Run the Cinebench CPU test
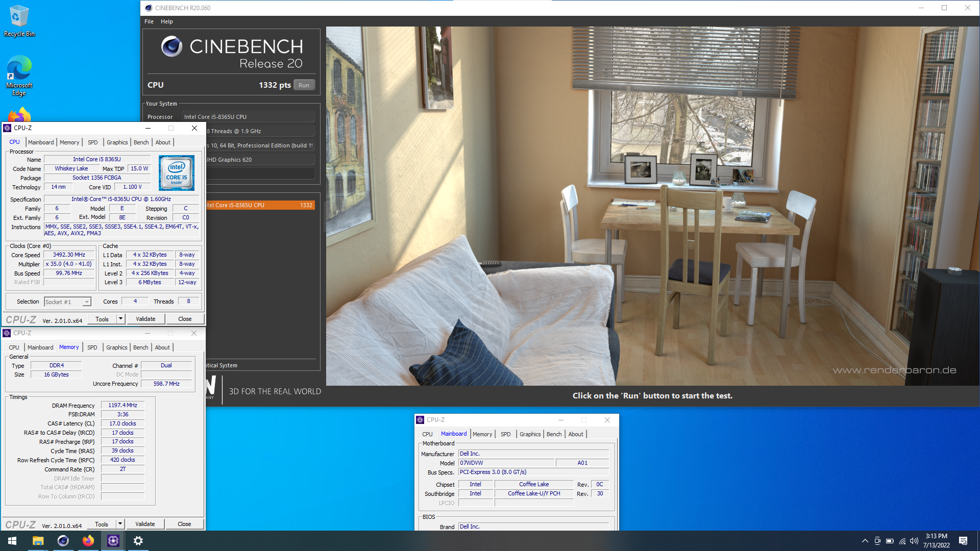The image size is (980, 551). (x=304, y=85)
